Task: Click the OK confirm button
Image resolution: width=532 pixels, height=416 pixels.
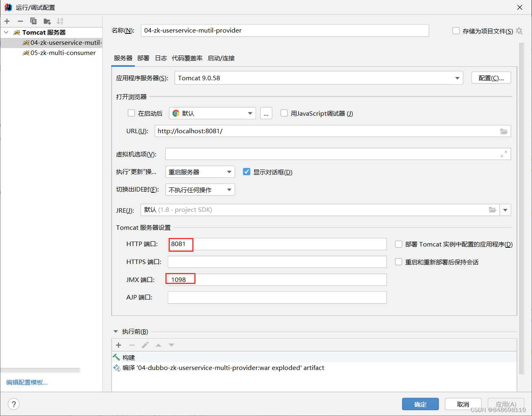Action: 420,404
